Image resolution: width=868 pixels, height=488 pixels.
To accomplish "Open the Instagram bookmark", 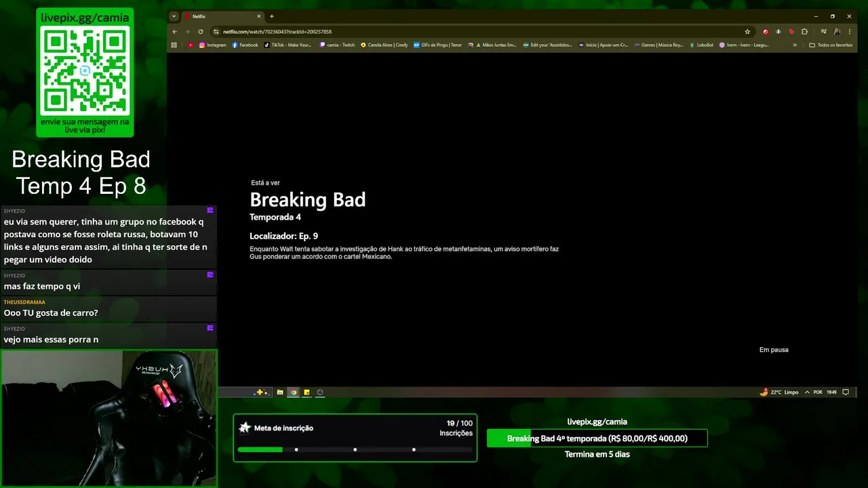I will 213,45.
